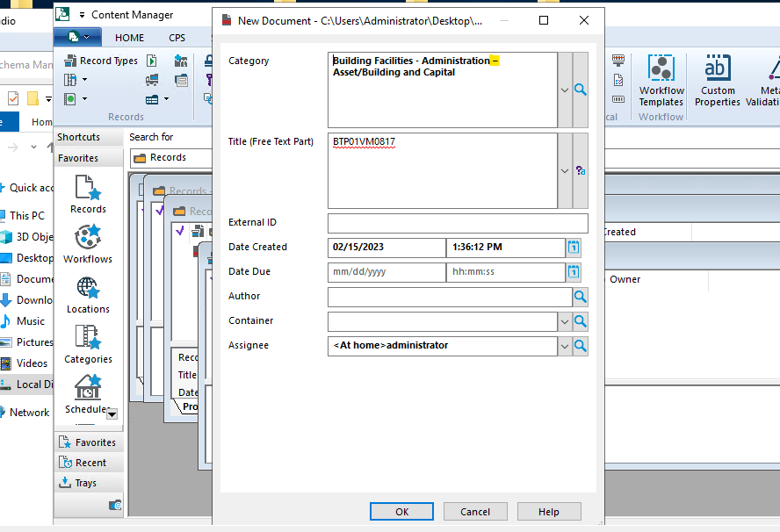This screenshot has height=532, width=780.
Task: Open the Categories shortcut
Action: pos(87,338)
